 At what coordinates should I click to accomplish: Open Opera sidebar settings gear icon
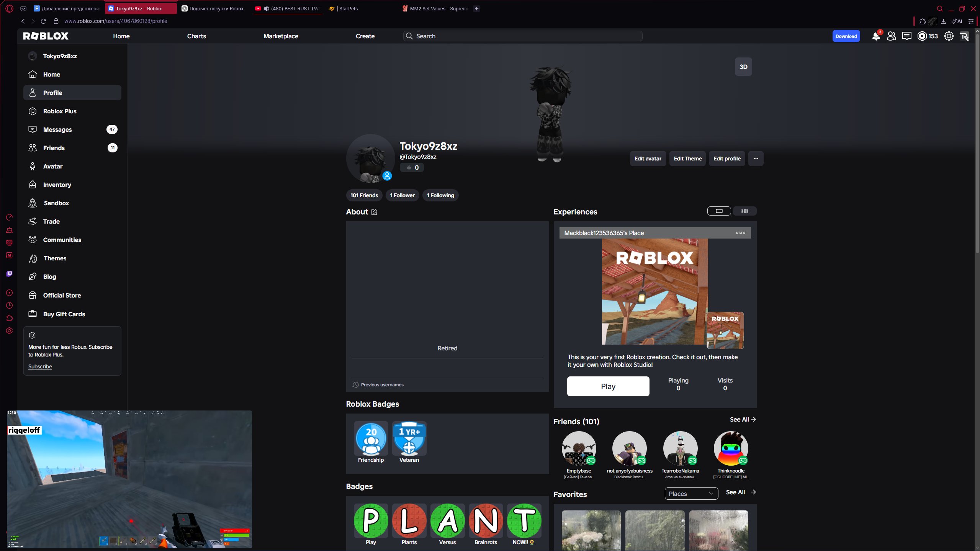click(10, 331)
